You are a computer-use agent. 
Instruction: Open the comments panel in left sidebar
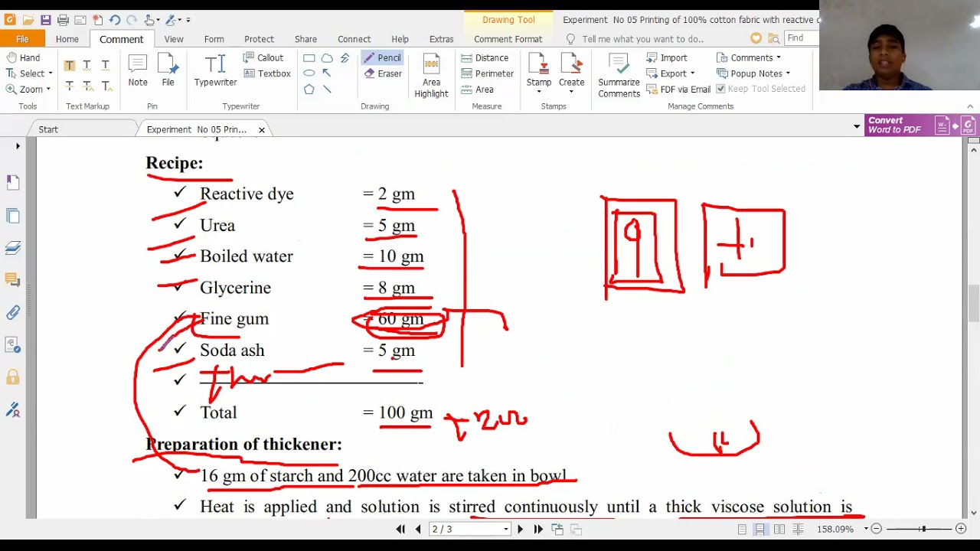point(13,280)
